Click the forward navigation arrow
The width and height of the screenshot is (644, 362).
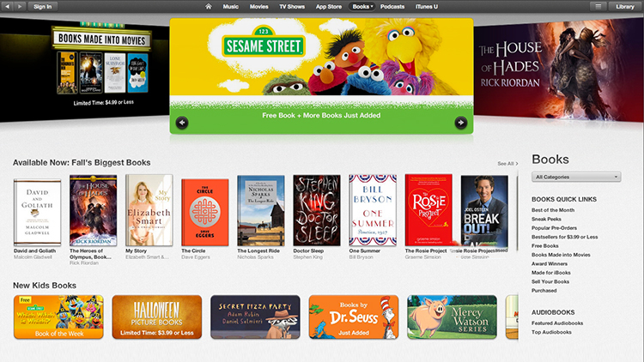coord(20,7)
